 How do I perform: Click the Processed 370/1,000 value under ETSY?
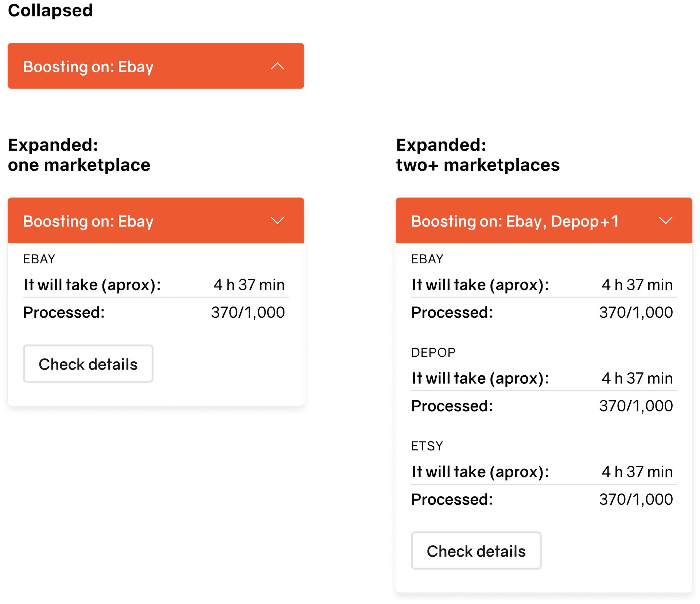636,499
